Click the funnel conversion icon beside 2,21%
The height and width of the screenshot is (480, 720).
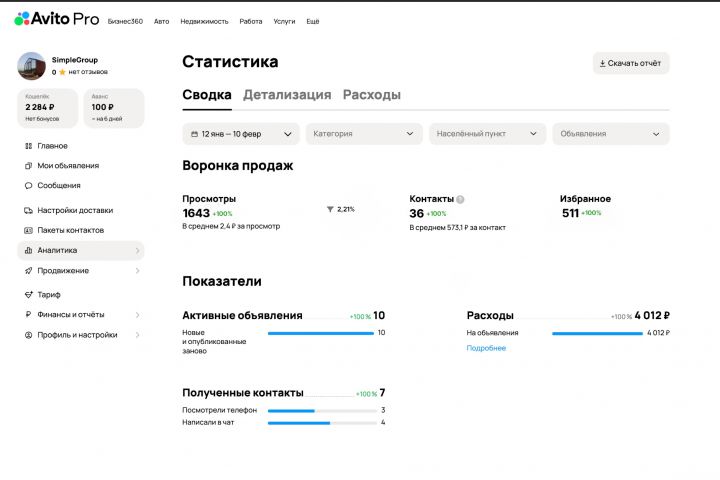(x=330, y=209)
